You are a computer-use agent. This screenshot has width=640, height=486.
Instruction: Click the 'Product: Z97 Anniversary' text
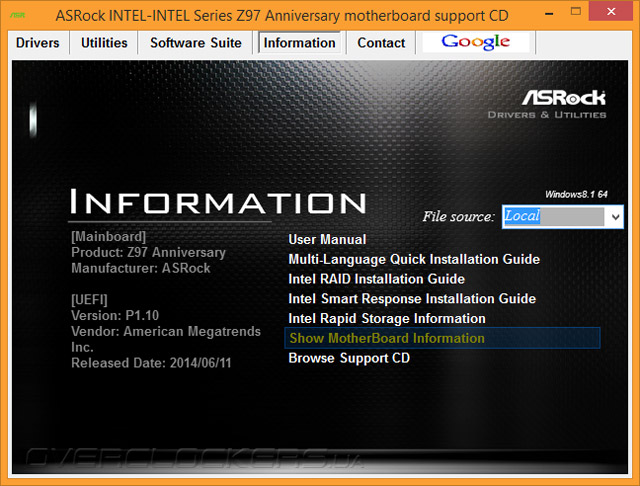148,253
